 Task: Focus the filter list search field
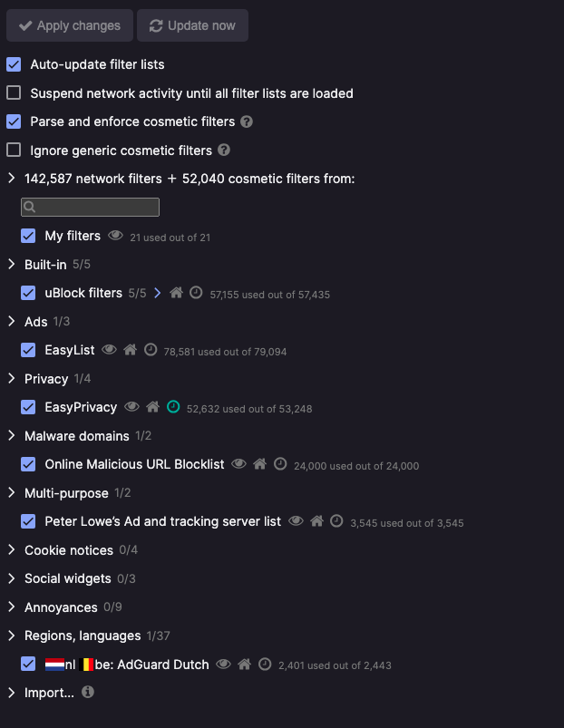90,207
